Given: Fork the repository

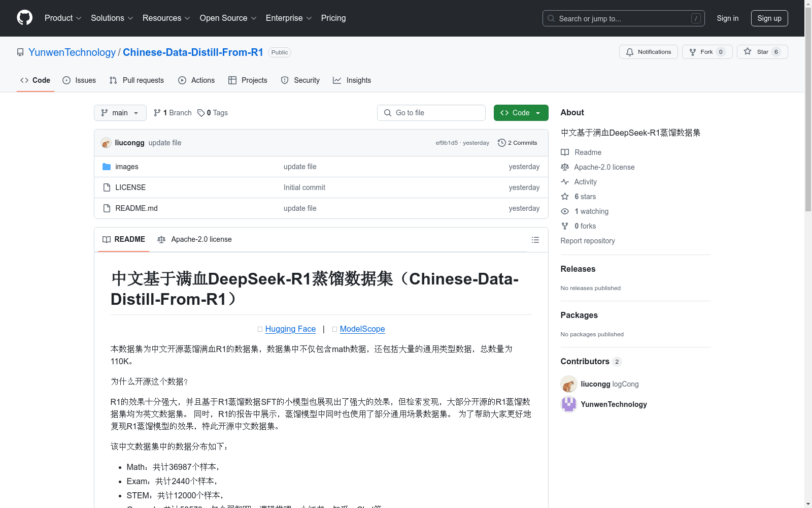Looking at the screenshot, I should [x=707, y=52].
